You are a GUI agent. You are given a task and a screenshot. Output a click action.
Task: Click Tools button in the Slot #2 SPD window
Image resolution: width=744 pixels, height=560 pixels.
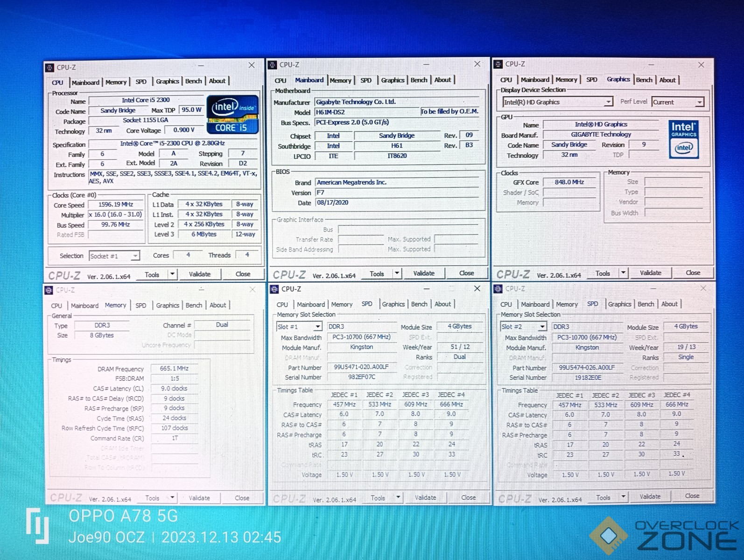click(604, 498)
